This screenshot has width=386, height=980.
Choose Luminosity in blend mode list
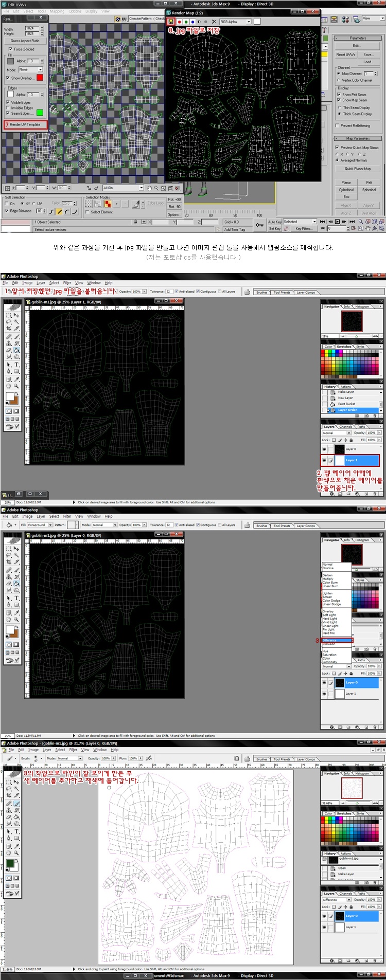tap(337, 662)
